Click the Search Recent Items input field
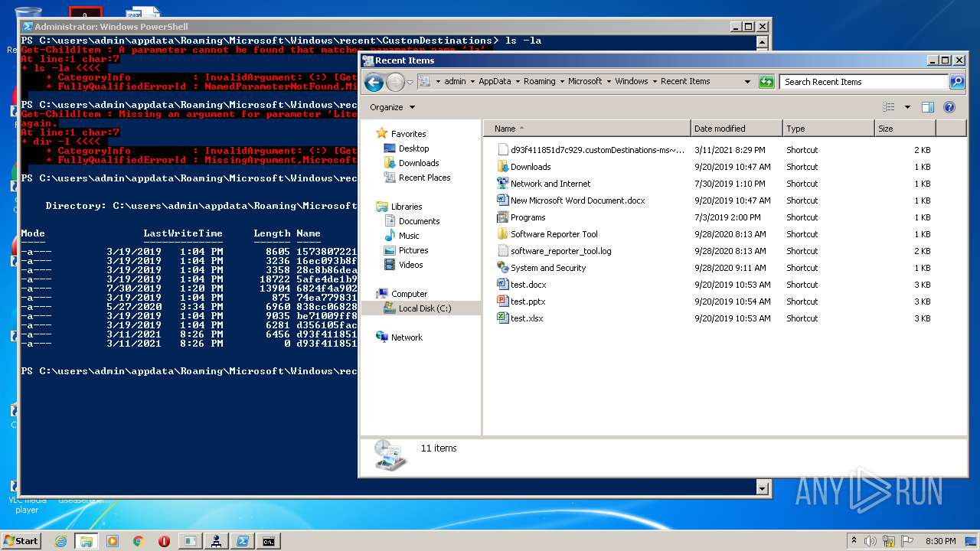The height and width of the screenshot is (551, 980). [864, 82]
